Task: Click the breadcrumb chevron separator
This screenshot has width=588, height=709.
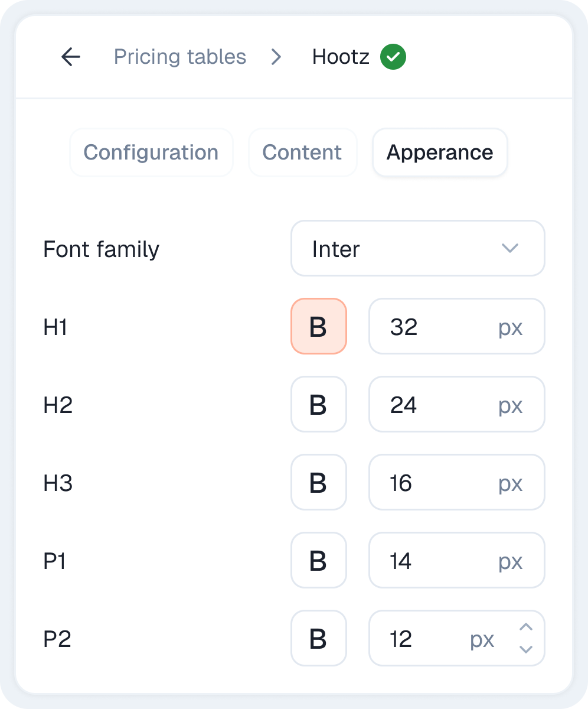Action: tap(276, 57)
